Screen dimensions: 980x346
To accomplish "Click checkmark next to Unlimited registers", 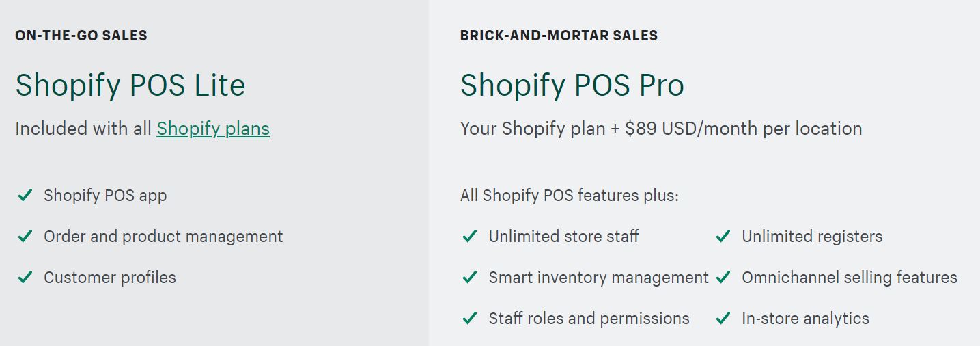I will pos(723,237).
